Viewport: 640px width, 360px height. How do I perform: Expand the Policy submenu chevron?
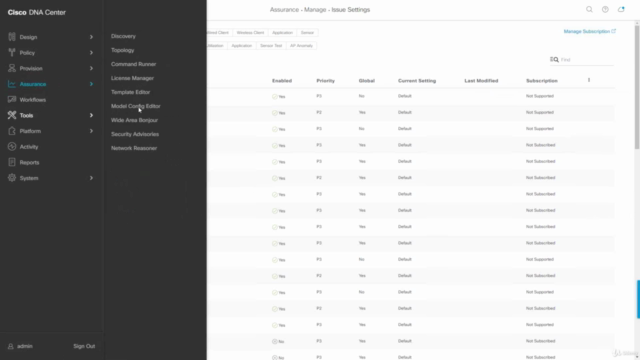tap(91, 53)
